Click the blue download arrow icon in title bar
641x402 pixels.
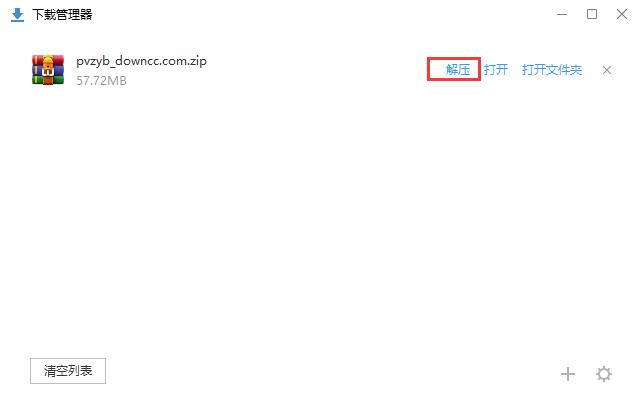[x=17, y=15]
